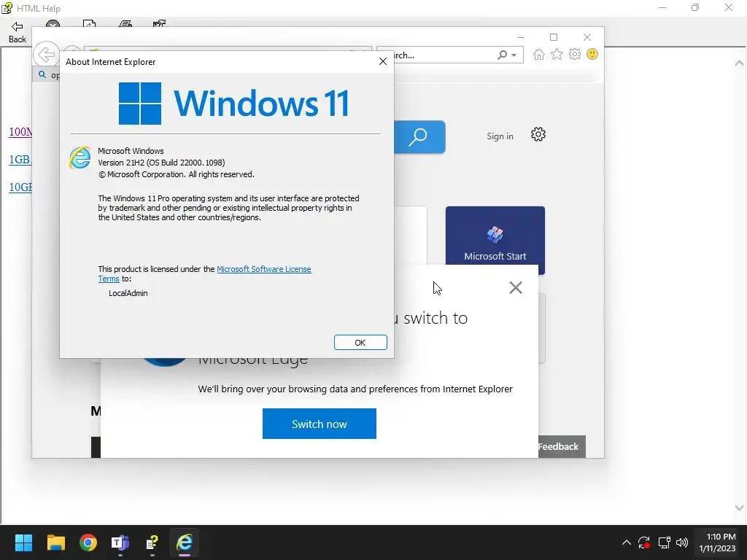This screenshot has width=747, height=560.
Task: Show hidden system tray icons
Action: [x=627, y=542]
